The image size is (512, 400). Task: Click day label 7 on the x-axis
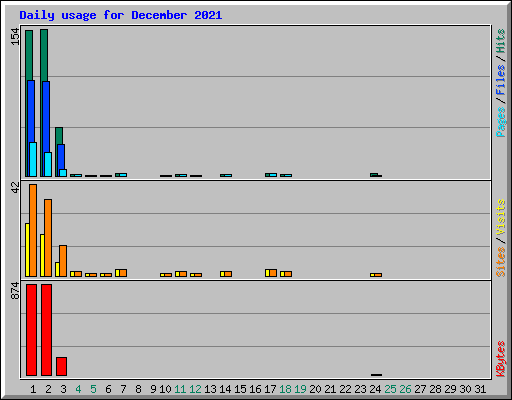click(123, 389)
